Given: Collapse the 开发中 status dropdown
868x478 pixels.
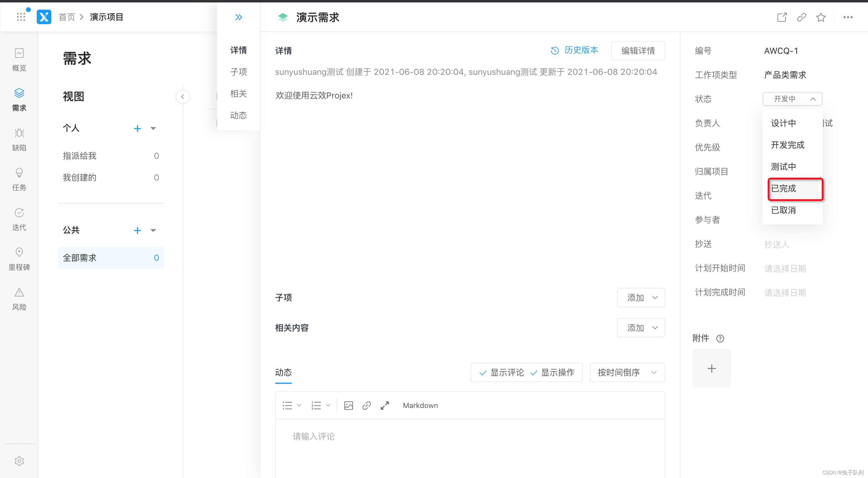Looking at the screenshot, I should 792,99.
